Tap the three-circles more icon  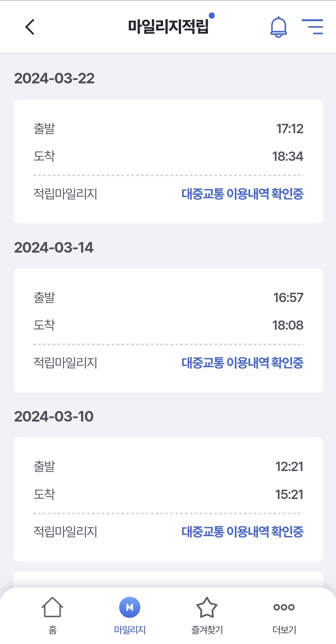284,607
